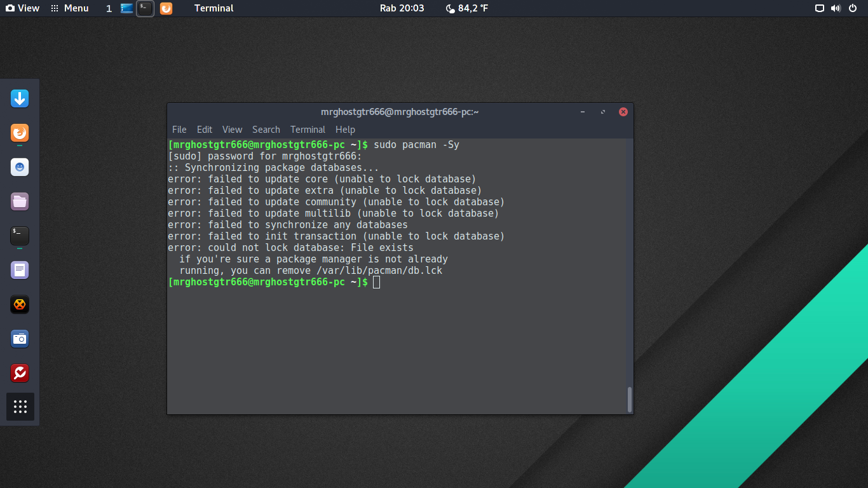The height and width of the screenshot is (488, 868).
Task: Show all applications grid in the dock
Action: (20, 407)
